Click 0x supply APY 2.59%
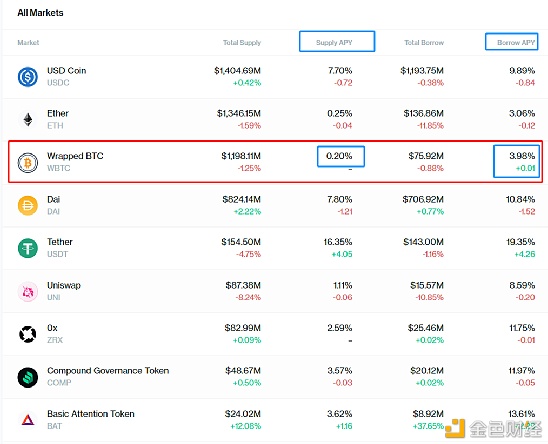The image size is (548, 444). 340,328
